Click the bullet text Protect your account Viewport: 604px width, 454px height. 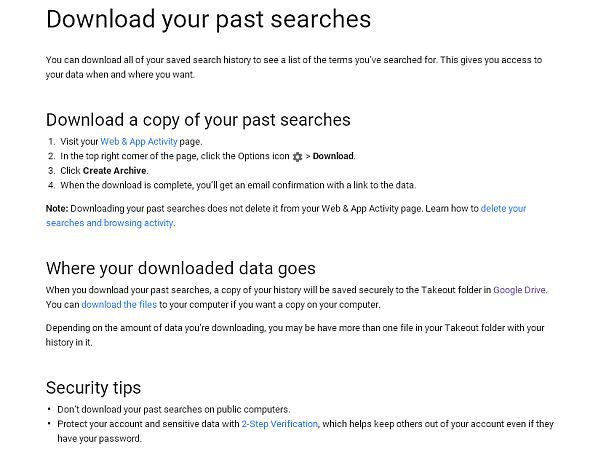[x=305, y=431]
